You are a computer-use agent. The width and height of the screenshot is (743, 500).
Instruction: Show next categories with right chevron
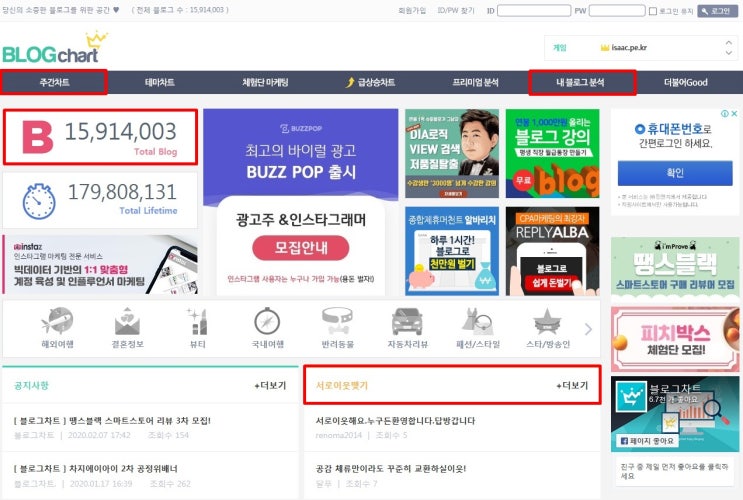[x=588, y=329]
